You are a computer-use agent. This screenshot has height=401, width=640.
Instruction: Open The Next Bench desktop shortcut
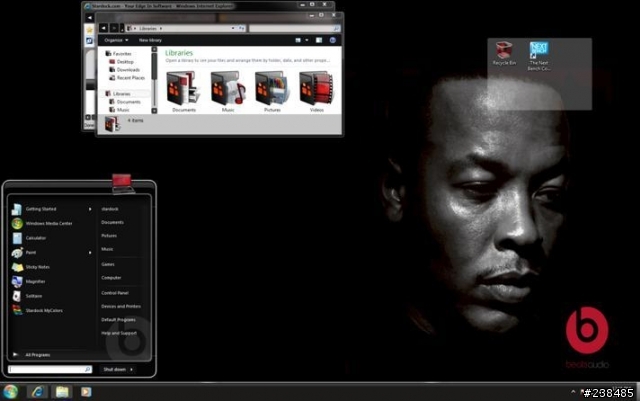point(539,56)
